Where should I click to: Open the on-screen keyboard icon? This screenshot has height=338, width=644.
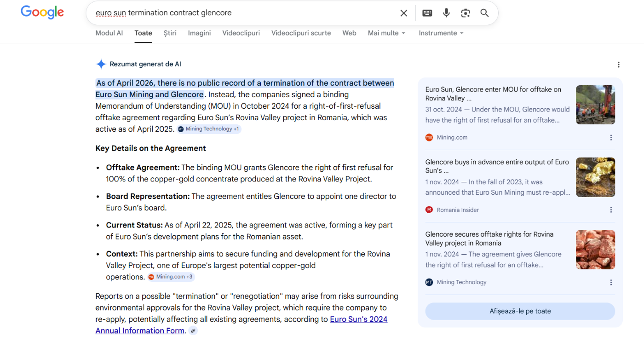(x=427, y=13)
